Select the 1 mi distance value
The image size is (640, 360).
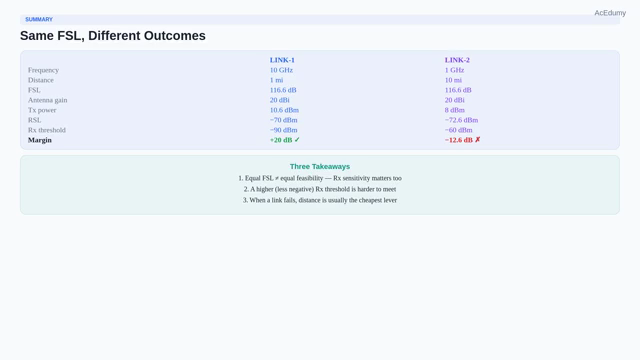[276, 80]
